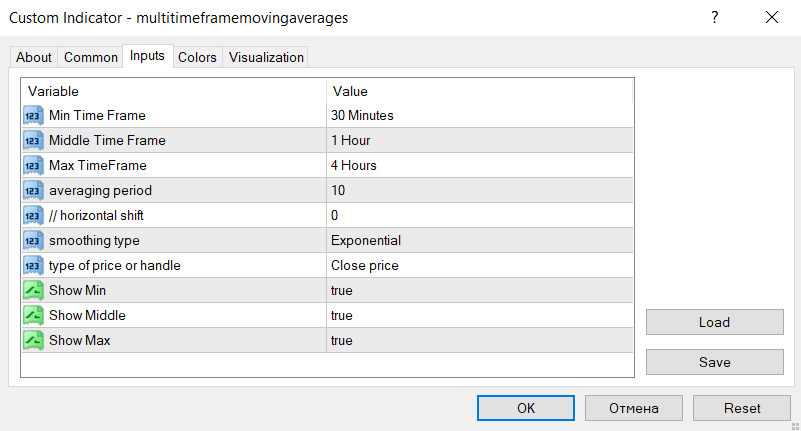801x431 pixels.
Task: Click the green Show Min boolean icon
Action: click(x=33, y=291)
